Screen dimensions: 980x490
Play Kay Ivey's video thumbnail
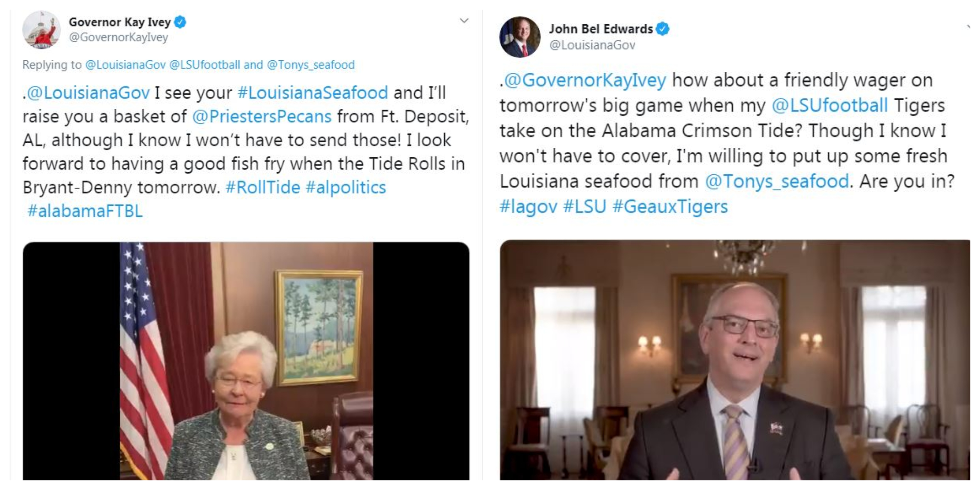pyautogui.click(x=246, y=361)
